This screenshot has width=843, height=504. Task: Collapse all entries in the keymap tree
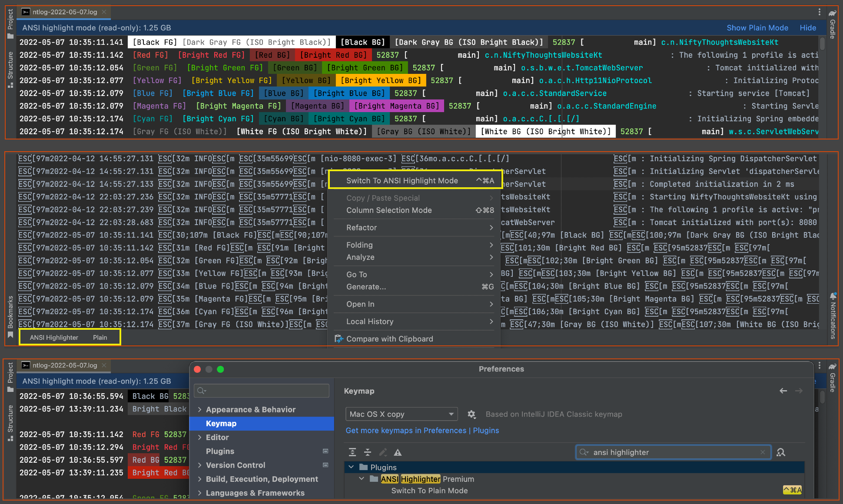pos(368,452)
